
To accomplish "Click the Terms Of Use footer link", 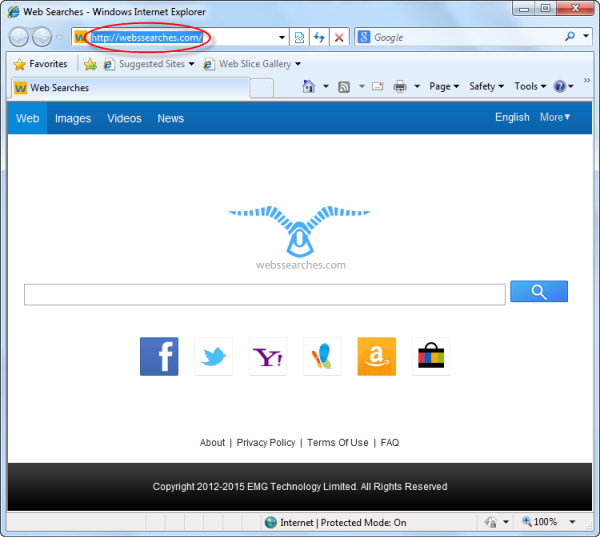I will 338,443.
